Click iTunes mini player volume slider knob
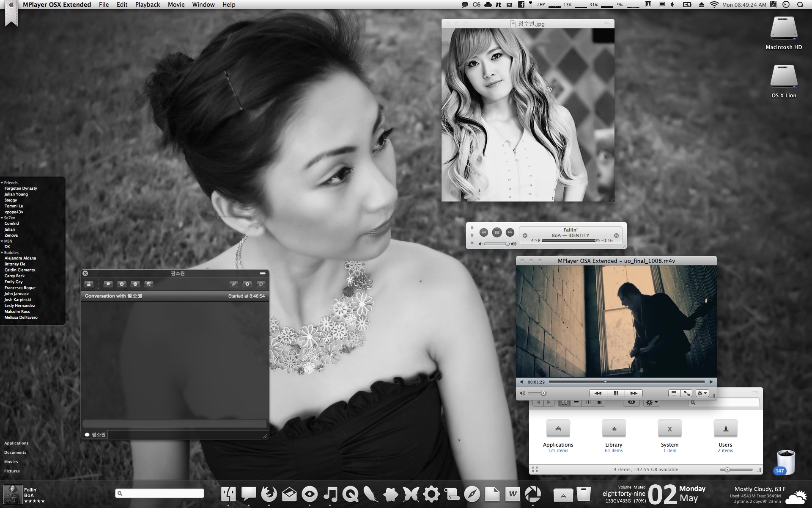This screenshot has height=508, width=812. coord(507,244)
